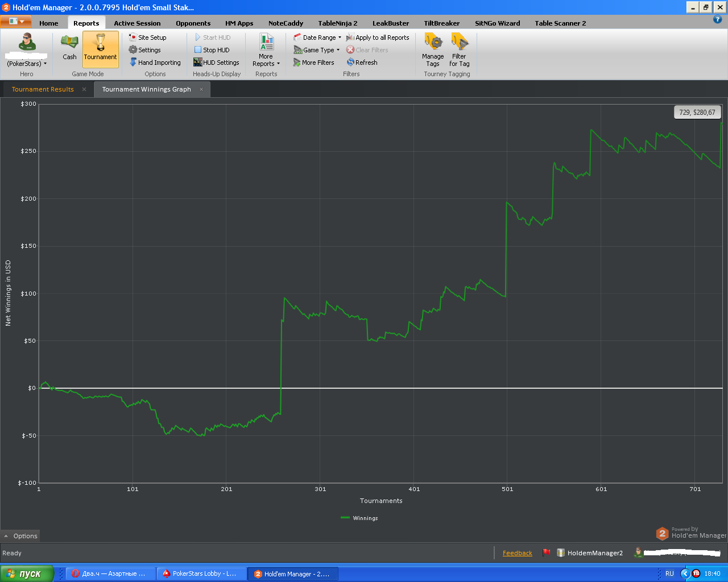The height and width of the screenshot is (582, 728).
Task: Open Site Setup options
Action: 147,38
